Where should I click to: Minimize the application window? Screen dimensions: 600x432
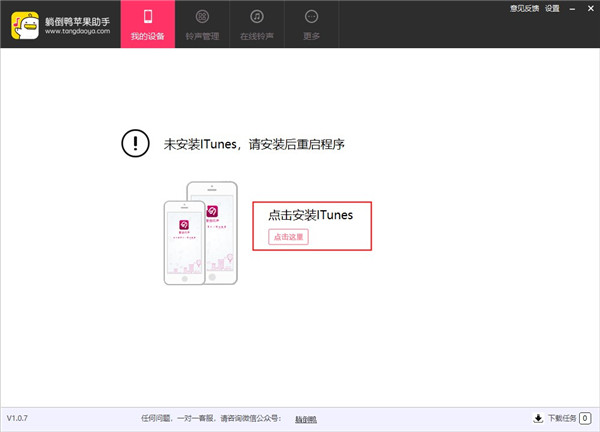(x=573, y=8)
